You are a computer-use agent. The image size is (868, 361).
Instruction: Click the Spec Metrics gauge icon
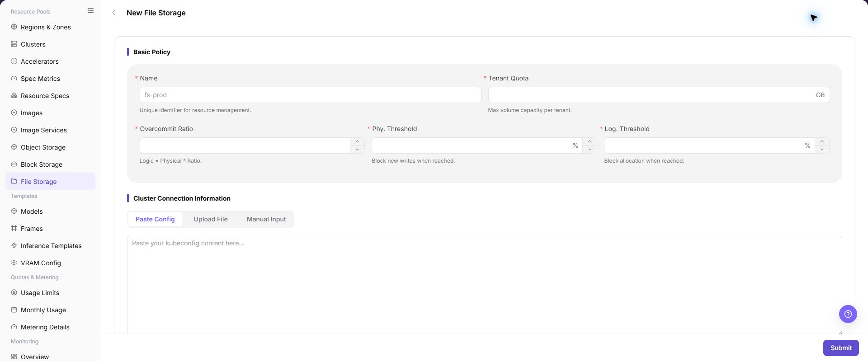(x=14, y=79)
